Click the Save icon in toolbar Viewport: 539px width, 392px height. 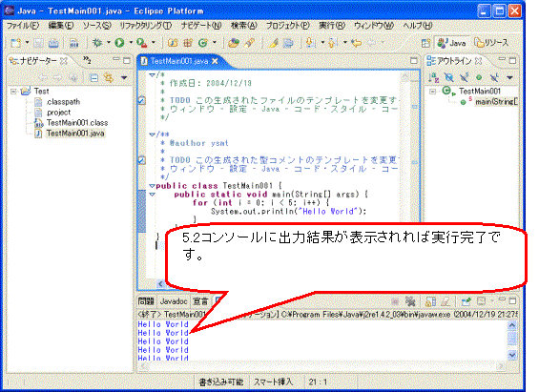[x=38, y=43]
